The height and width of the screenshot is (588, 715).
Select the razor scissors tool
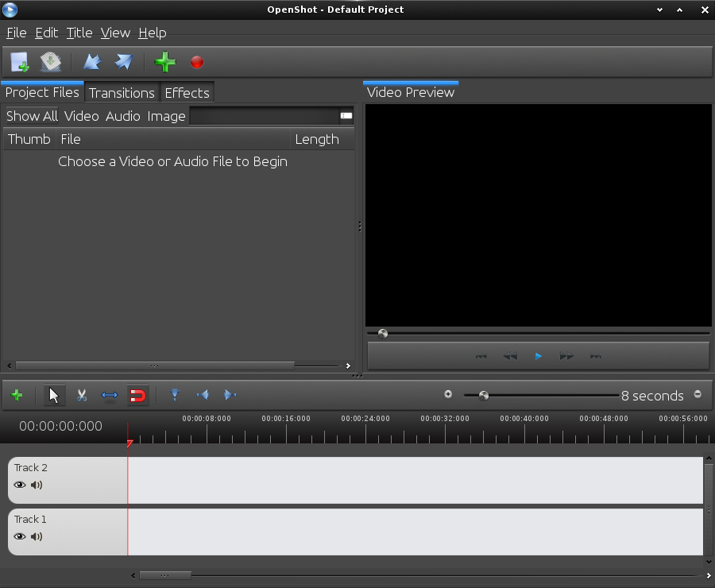coord(82,395)
